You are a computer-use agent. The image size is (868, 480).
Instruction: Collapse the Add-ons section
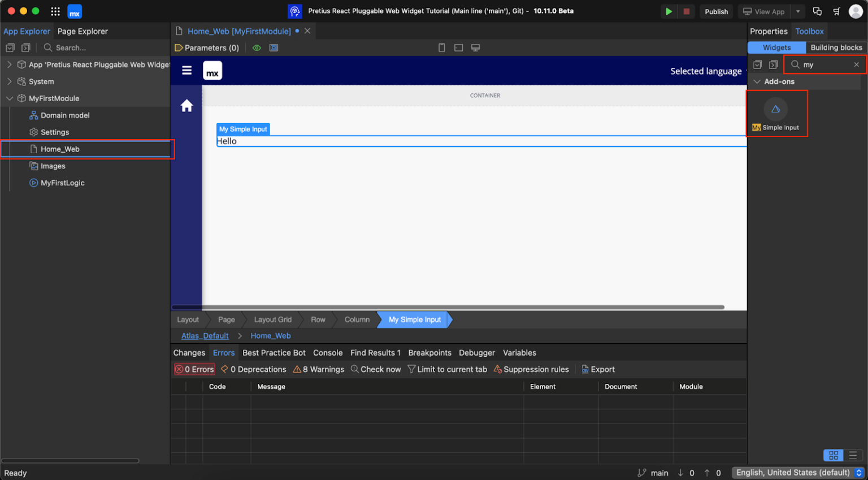pos(757,81)
